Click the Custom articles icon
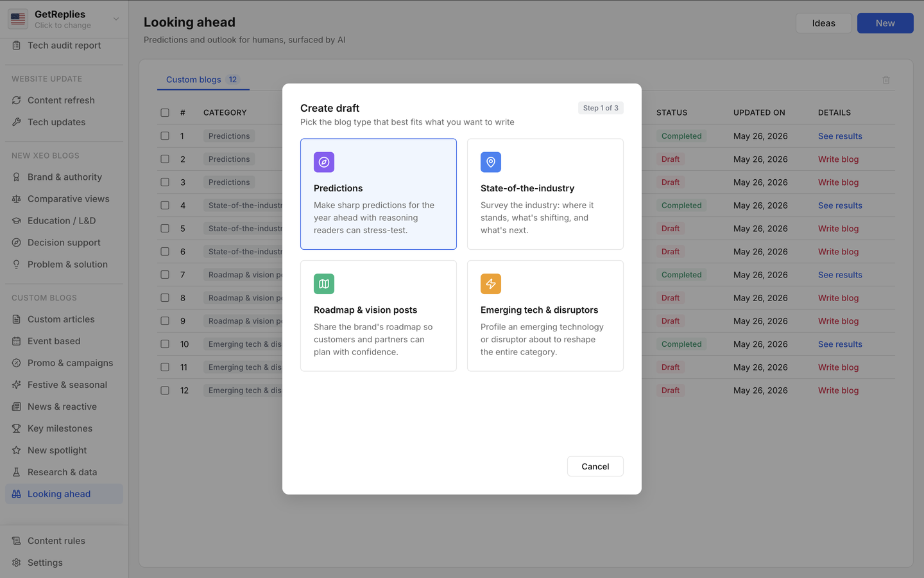Image resolution: width=924 pixels, height=578 pixels. (17, 319)
